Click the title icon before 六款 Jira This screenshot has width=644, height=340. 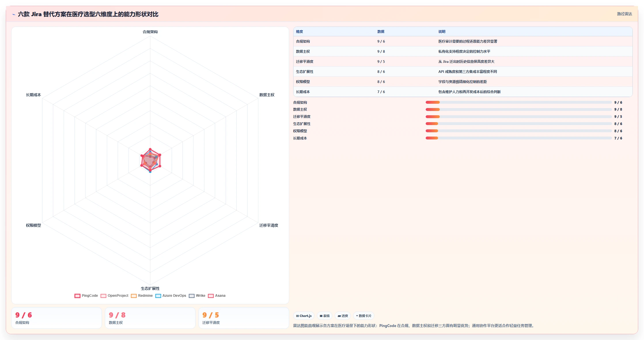pos(14,14)
